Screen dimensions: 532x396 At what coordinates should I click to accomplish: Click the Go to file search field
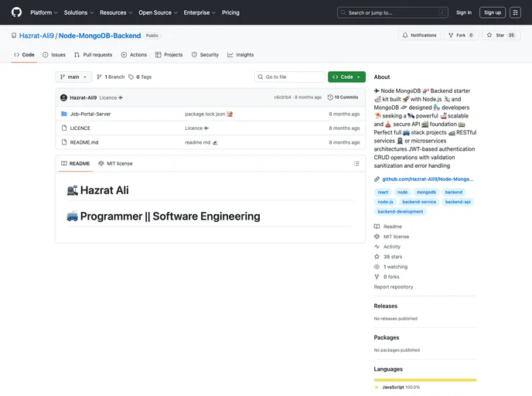[x=290, y=77]
